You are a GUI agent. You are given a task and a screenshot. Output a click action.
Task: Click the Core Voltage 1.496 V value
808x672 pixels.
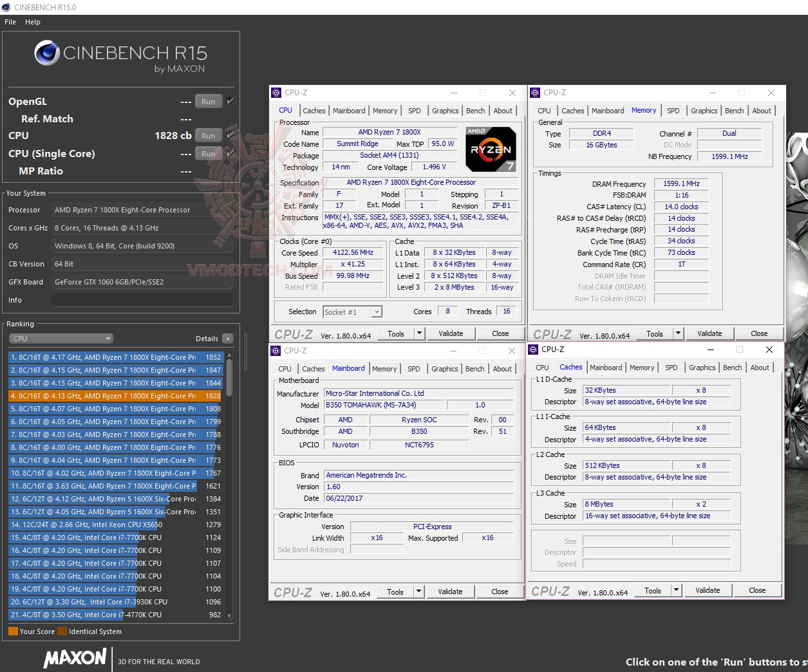434,167
